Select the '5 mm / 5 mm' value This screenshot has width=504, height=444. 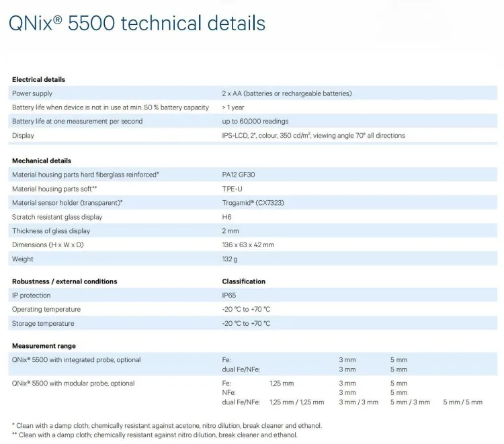pos(462,402)
